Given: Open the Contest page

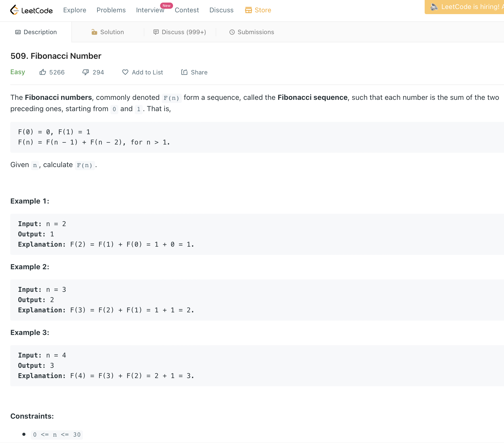Looking at the screenshot, I should (x=187, y=10).
